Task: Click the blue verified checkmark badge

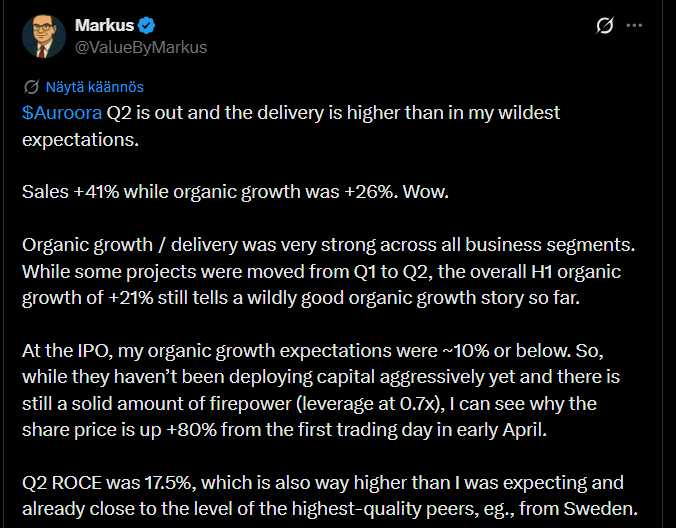Action: [147, 25]
